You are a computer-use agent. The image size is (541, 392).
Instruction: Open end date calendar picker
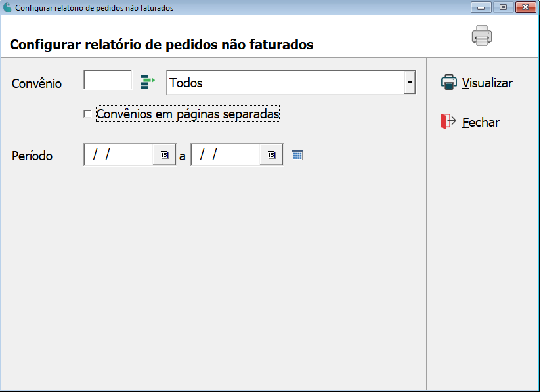[271, 155]
